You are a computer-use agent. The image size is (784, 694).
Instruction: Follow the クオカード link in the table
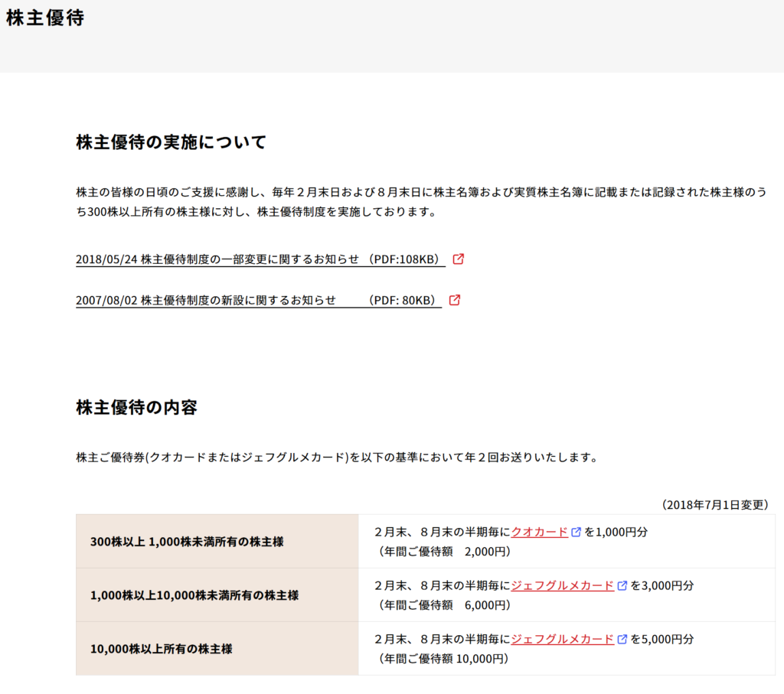pyautogui.click(x=539, y=532)
